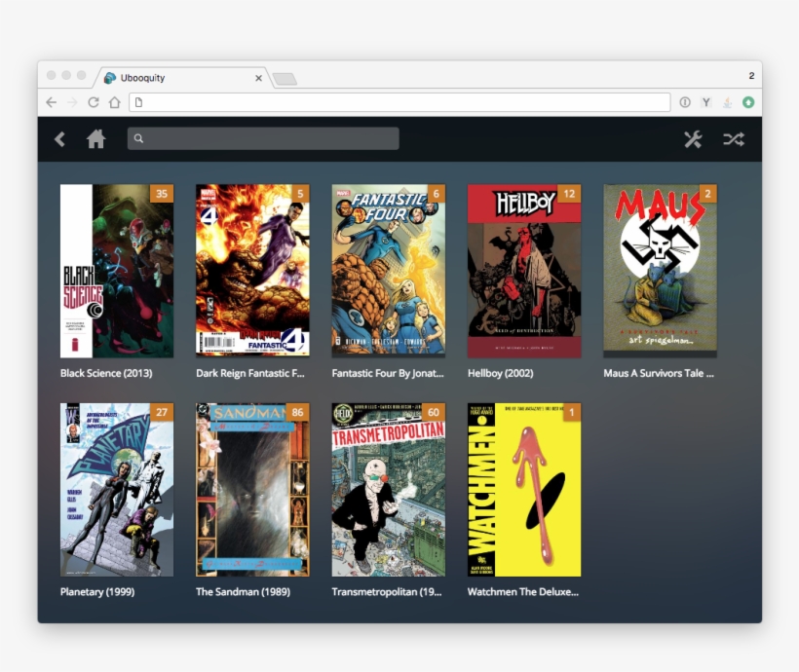The image size is (799, 672).
Task: Click the Transmetropolitan cover thumbnail
Action: [x=388, y=489]
